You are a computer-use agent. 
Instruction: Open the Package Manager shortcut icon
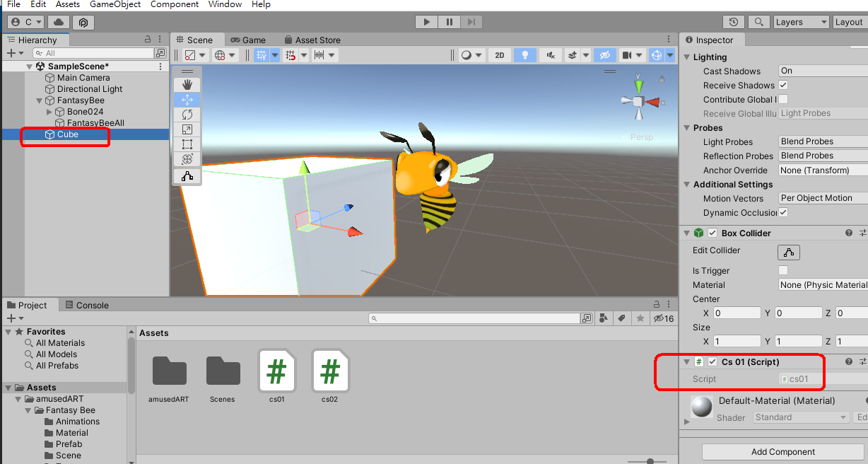pos(83,23)
